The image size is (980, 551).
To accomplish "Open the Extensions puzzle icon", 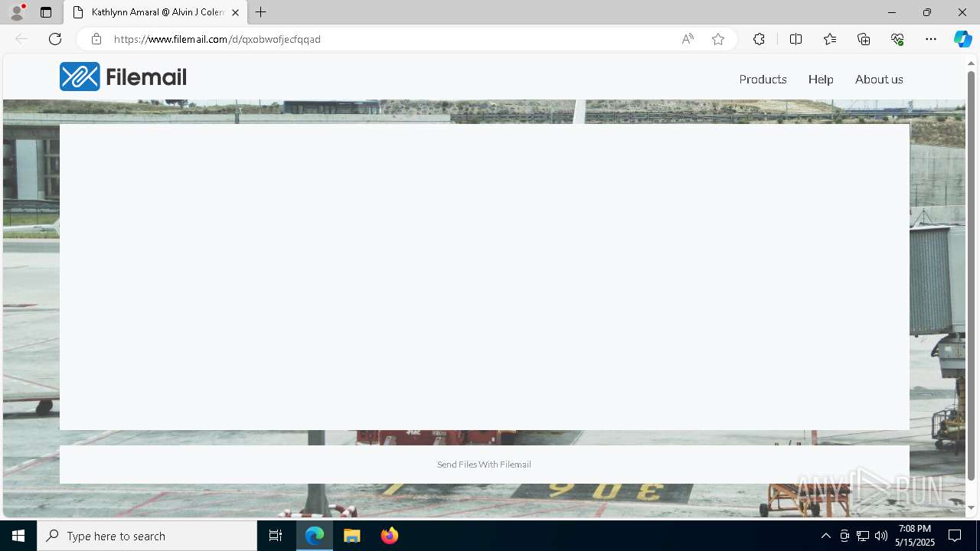I will click(x=759, y=39).
